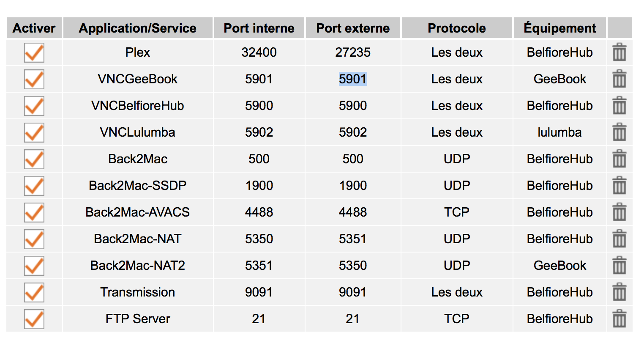Delete the Transmission port rule
The image size is (644, 346).
pos(619,292)
